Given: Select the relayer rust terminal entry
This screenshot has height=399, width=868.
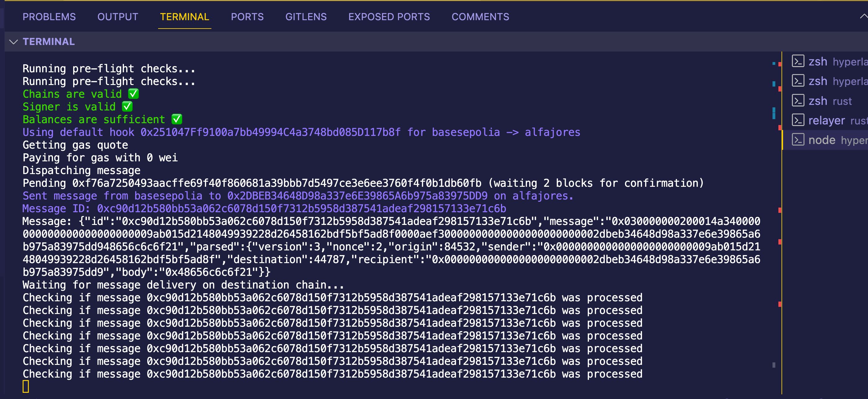Looking at the screenshot, I should 825,120.
